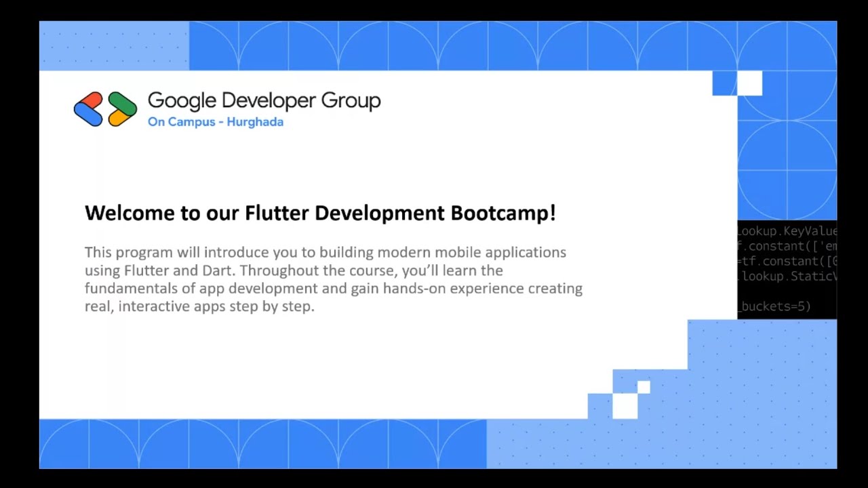Click the Google Developer Group logo icon
This screenshot has width=868, height=488.
105,109
